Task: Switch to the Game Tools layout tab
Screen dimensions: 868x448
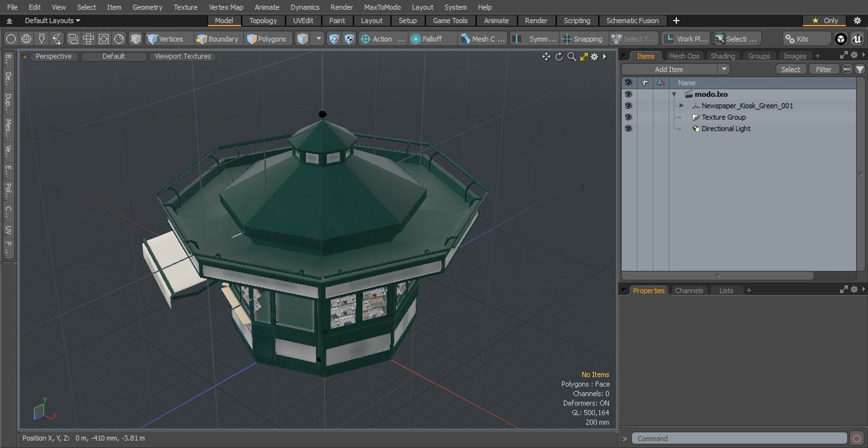Action: pyautogui.click(x=450, y=21)
